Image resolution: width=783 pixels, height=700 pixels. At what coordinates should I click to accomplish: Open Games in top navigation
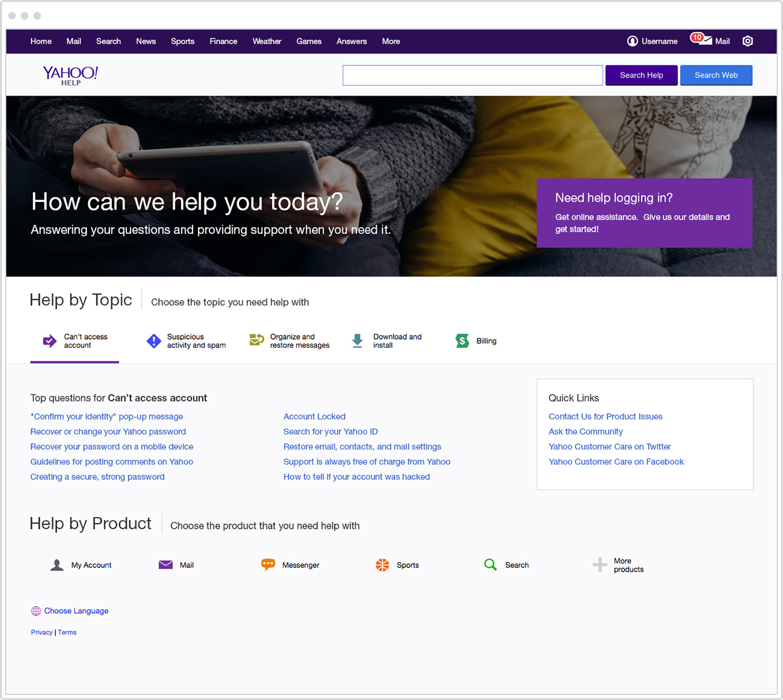(309, 42)
